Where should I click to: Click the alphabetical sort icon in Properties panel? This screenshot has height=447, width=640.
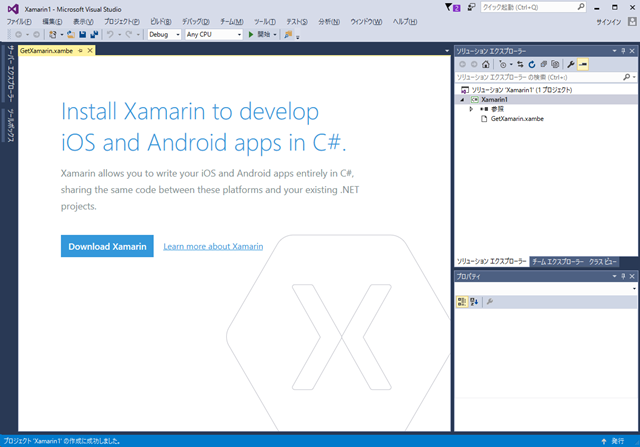(x=475, y=301)
